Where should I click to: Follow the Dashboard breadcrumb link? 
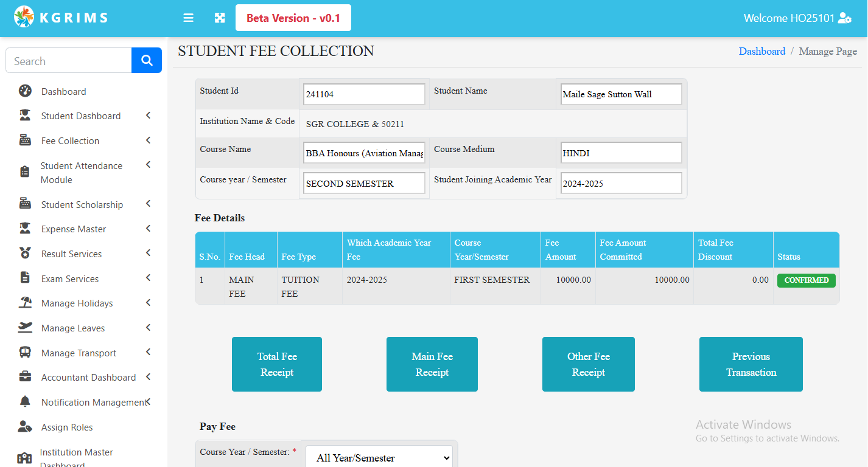[761, 51]
